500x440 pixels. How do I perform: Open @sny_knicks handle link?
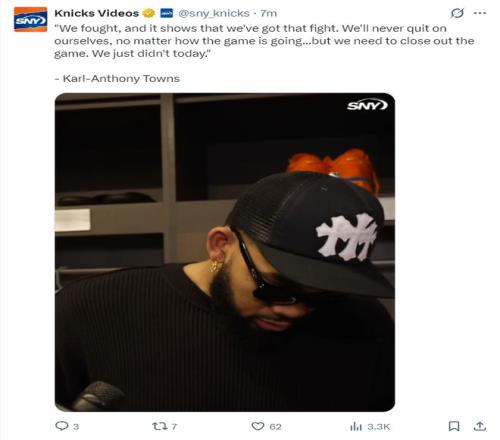(x=214, y=13)
